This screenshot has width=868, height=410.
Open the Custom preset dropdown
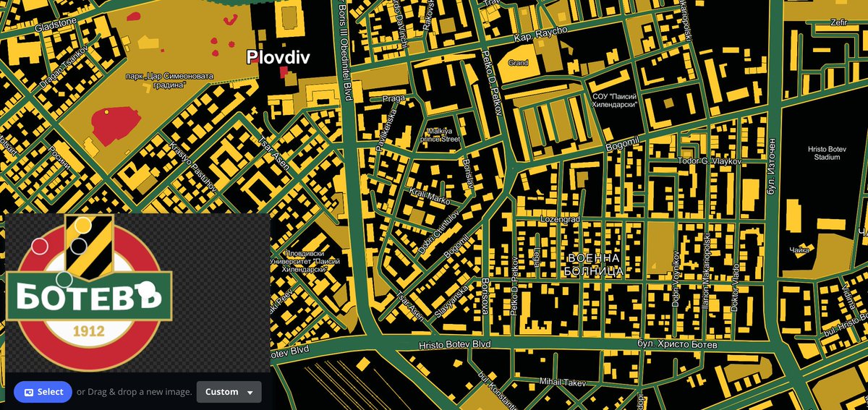229,392
